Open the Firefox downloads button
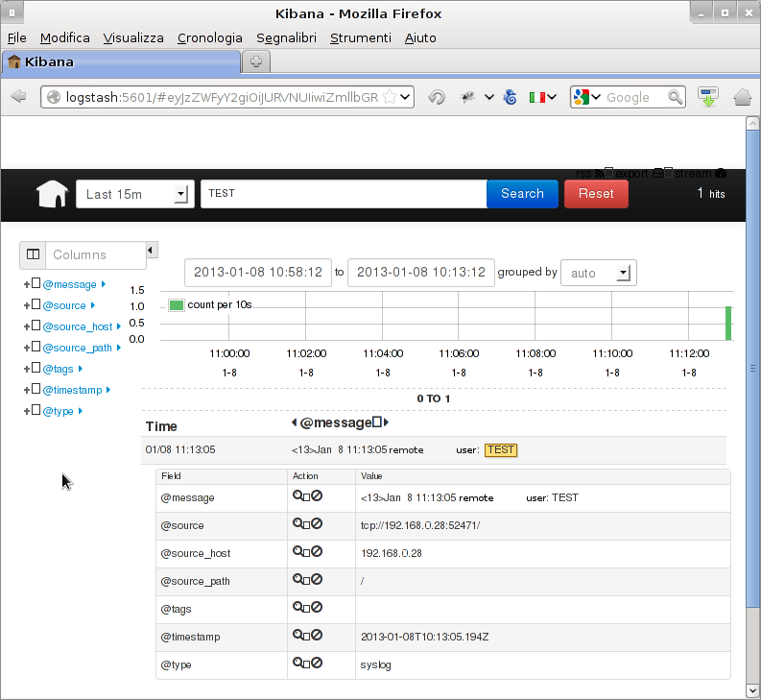This screenshot has height=700, width=761. coord(708,97)
